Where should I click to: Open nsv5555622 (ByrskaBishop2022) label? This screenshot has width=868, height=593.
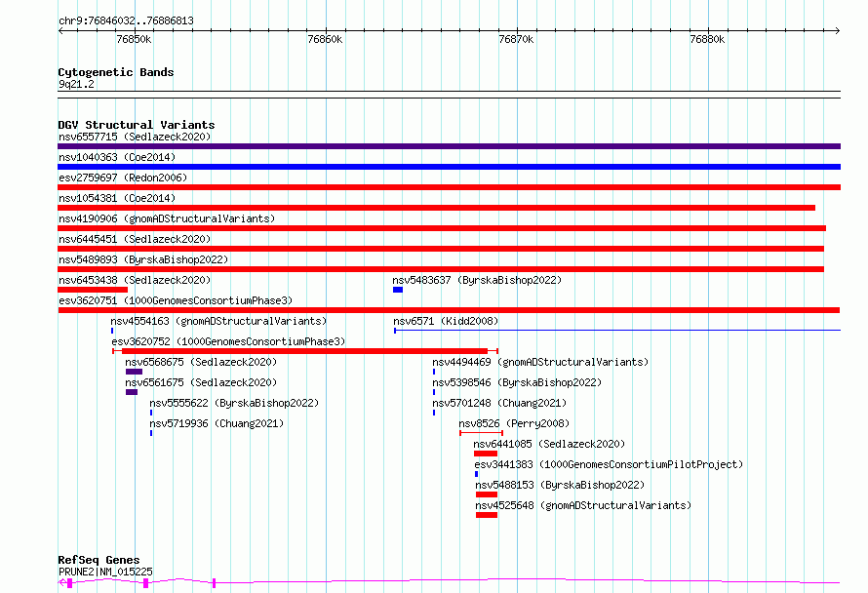(x=234, y=403)
